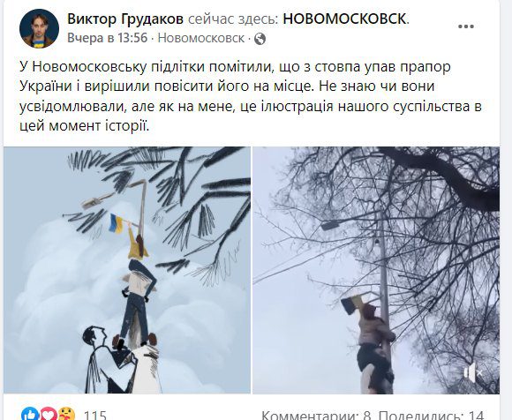Open Виктор Грудаков profile name link
Viewport: 512px width, 420px height.
[125, 19]
